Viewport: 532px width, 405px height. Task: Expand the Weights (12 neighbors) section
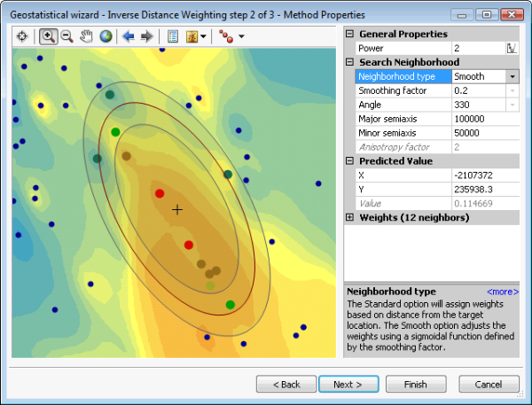pos(349,218)
